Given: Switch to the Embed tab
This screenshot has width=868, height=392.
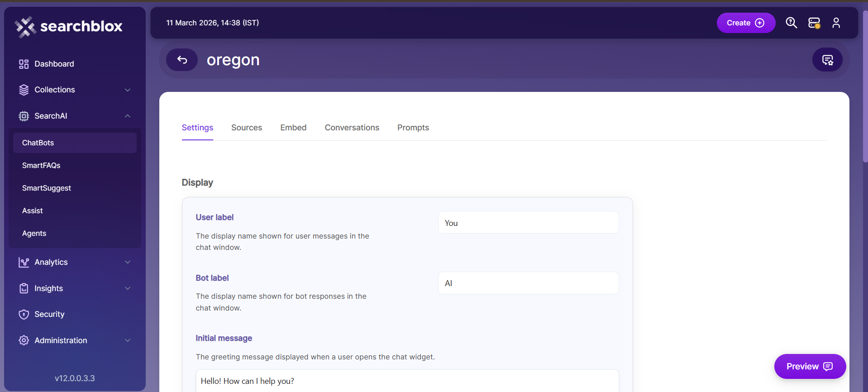Looking at the screenshot, I should click(x=293, y=128).
